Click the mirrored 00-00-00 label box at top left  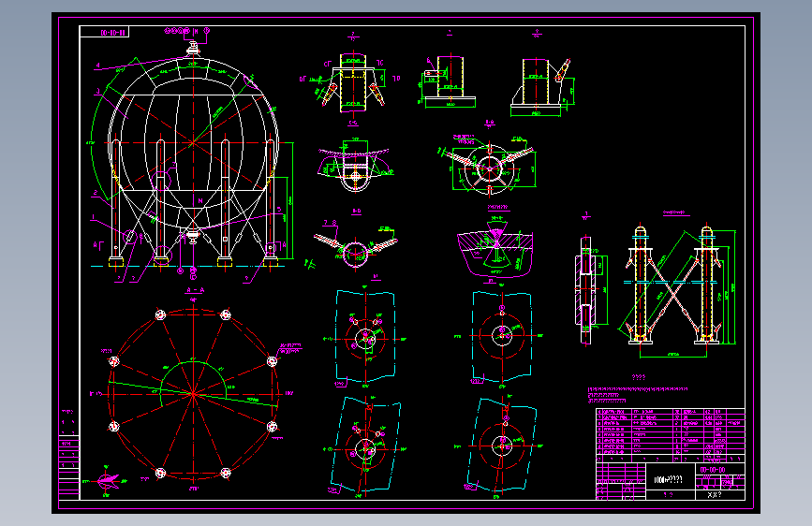pyautogui.click(x=104, y=32)
